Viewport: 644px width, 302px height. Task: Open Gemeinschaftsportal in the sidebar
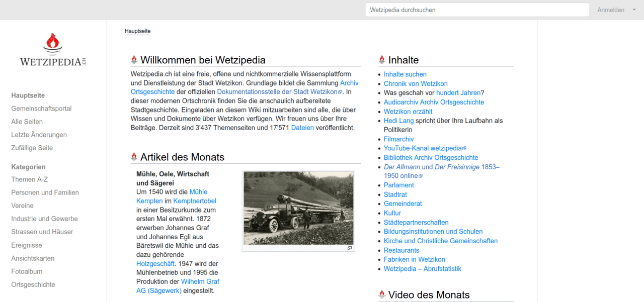(41, 109)
